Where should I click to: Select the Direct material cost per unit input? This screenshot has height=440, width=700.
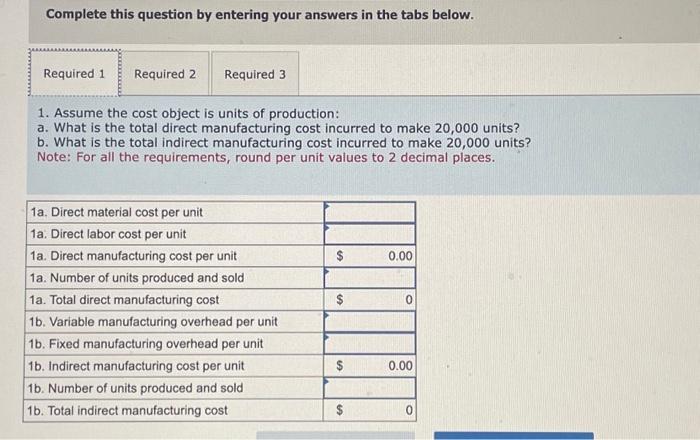pyautogui.click(x=370, y=212)
